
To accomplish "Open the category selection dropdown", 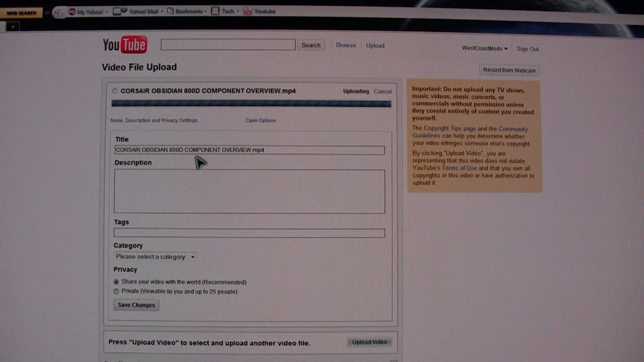I will coord(155,257).
